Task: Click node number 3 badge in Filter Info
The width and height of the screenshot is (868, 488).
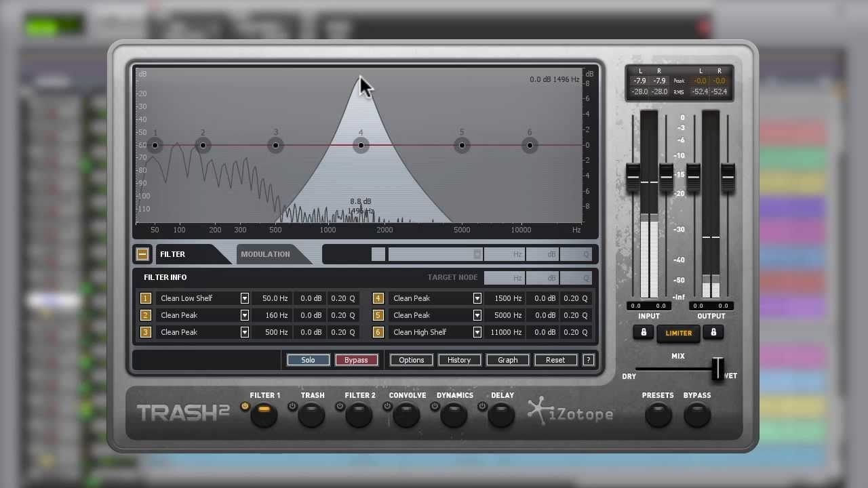Action: [x=145, y=332]
